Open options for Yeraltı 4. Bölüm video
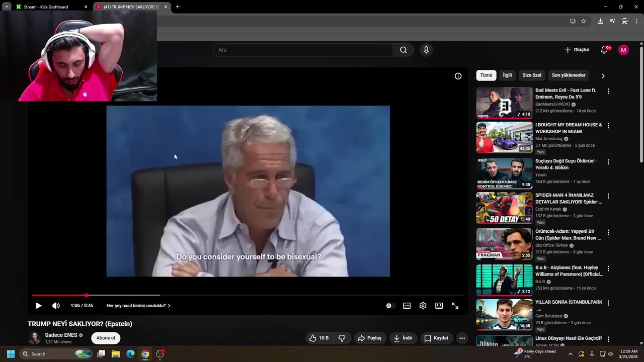This screenshot has width=644, height=362. (x=608, y=162)
